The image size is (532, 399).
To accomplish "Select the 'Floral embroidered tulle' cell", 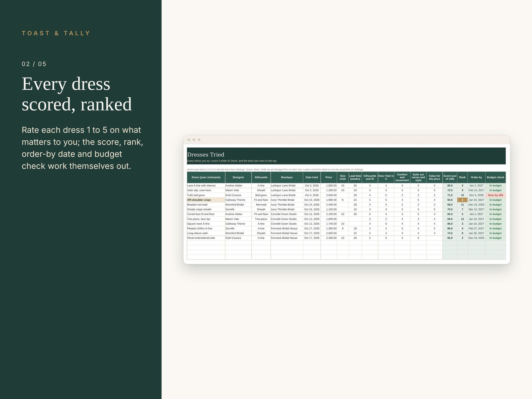I will pyautogui.click(x=206, y=238).
